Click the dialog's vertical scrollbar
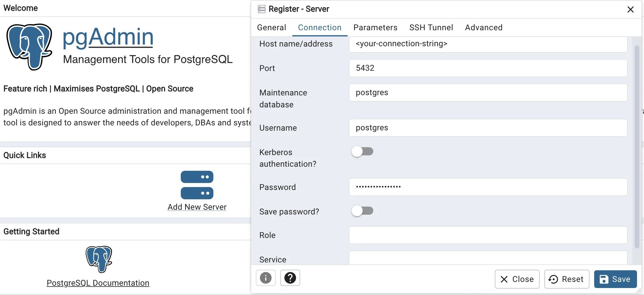This screenshot has height=295, width=644. 637,147
